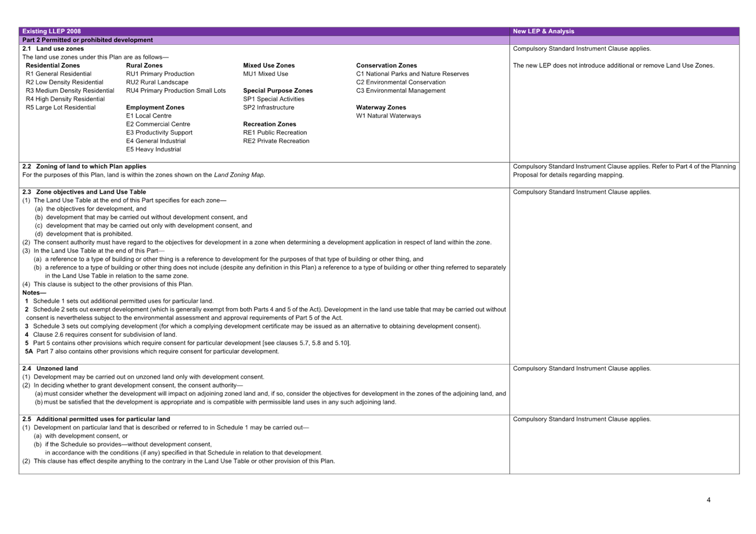This screenshot has height=534, width=756.
Task: Click the 'Residential Zones' subheading
Action: (x=53, y=66)
